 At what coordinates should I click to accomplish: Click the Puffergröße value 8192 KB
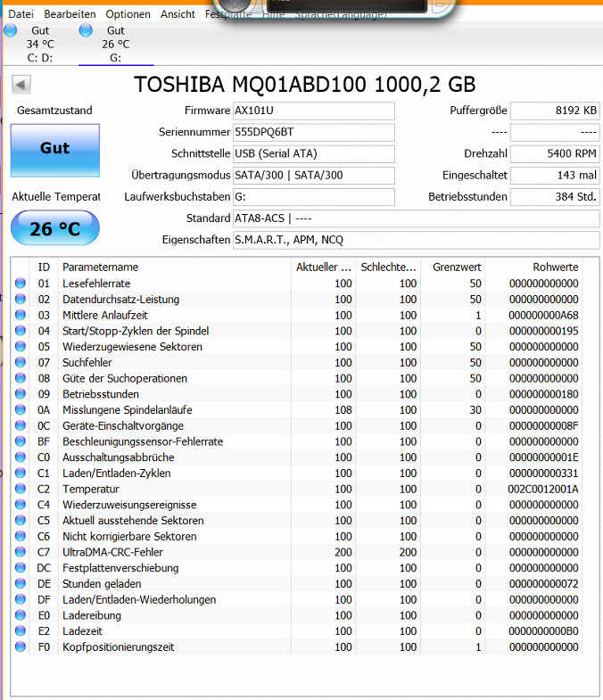[x=555, y=111]
